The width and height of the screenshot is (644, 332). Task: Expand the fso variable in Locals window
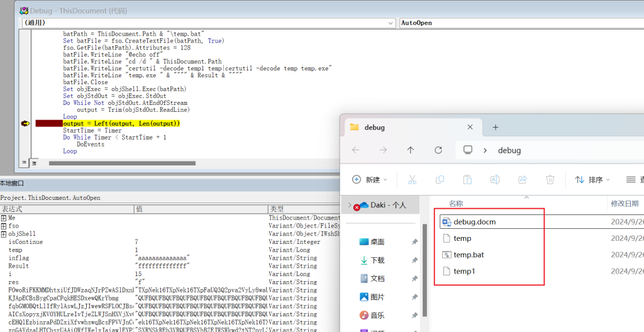(x=4, y=226)
